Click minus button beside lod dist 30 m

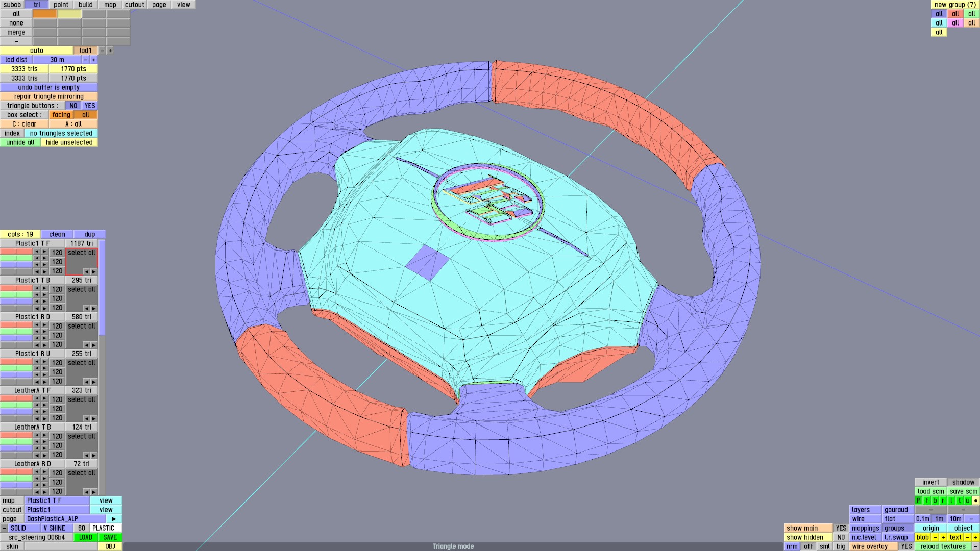(x=86, y=60)
